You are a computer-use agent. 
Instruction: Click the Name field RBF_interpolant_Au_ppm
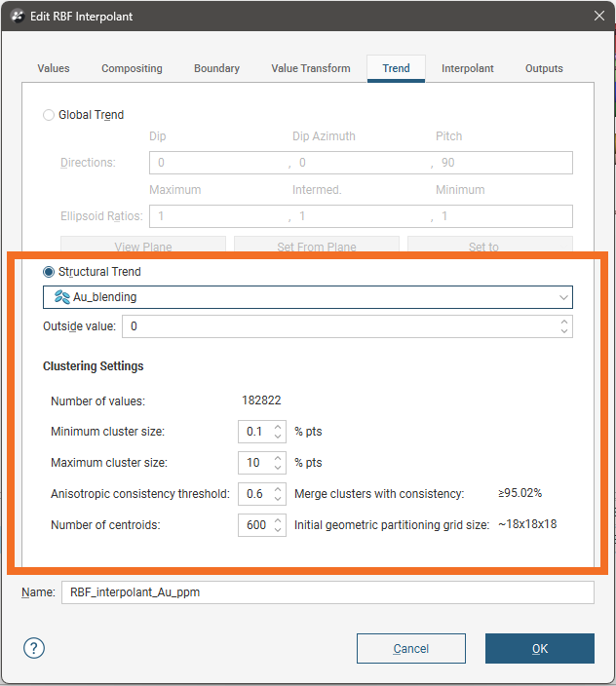click(x=327, y=592)
